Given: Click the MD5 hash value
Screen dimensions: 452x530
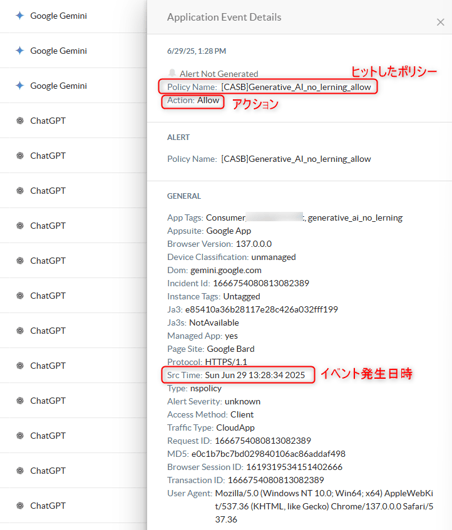Looking at the screenshot, I should pos(268,454).
